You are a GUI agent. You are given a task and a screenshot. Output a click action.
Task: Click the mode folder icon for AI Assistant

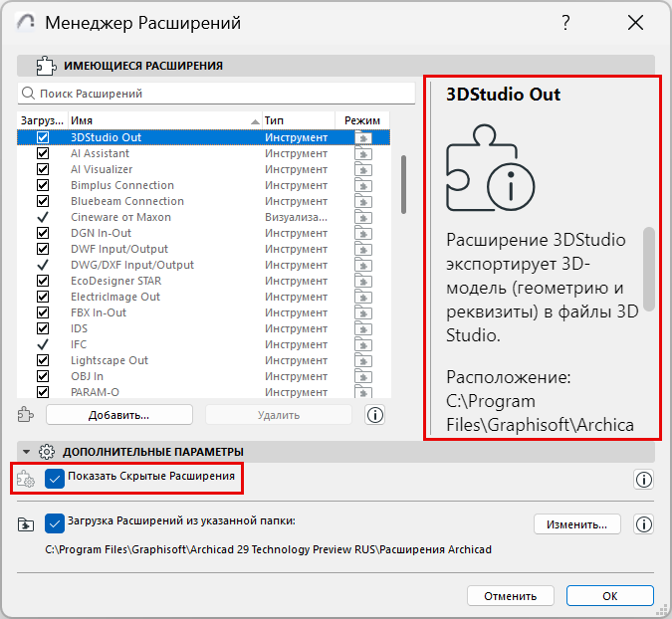(x=363, y=154)
